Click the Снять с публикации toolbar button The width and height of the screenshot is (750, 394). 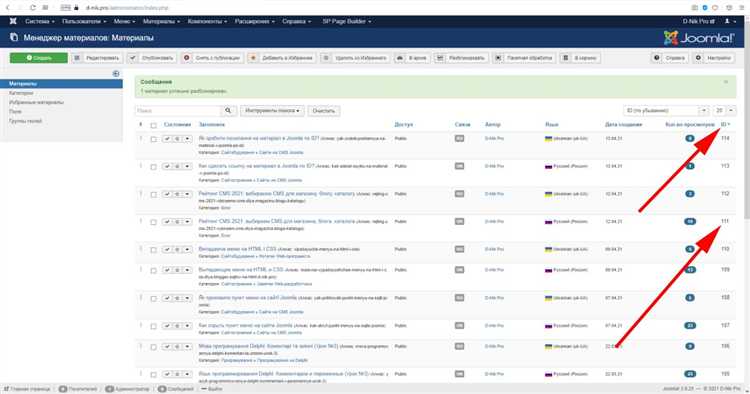(x=212, y=58)
